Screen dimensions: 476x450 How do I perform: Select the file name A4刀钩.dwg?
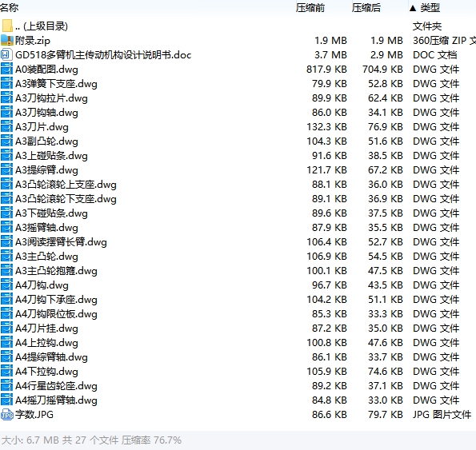(42, 285)
